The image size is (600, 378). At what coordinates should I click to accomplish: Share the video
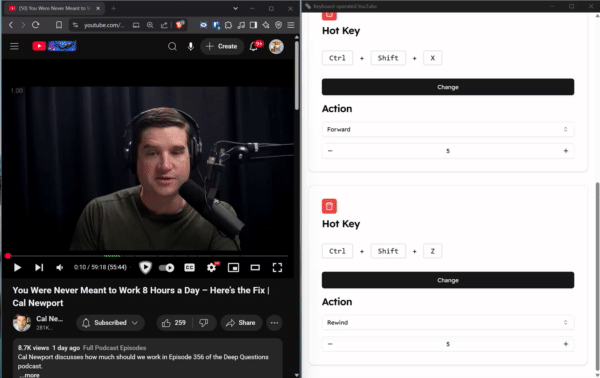pos(241,323)
